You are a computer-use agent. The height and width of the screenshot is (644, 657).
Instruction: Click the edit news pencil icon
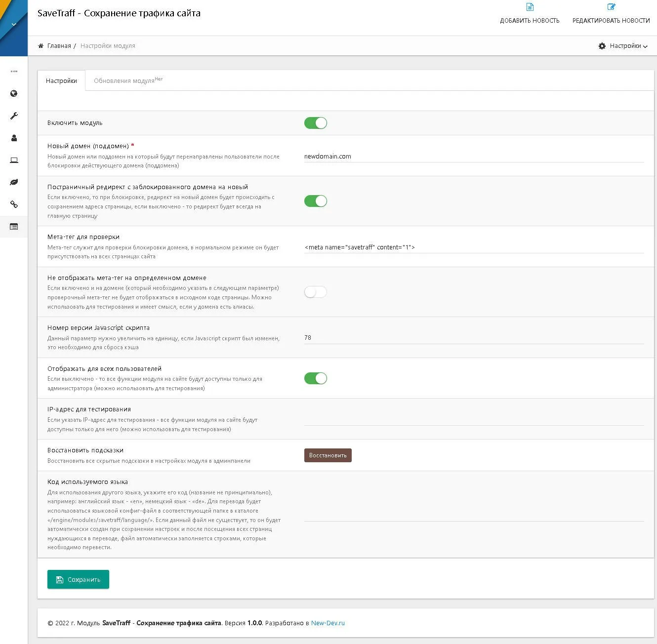pyautogui.click(x=611, y=7)
